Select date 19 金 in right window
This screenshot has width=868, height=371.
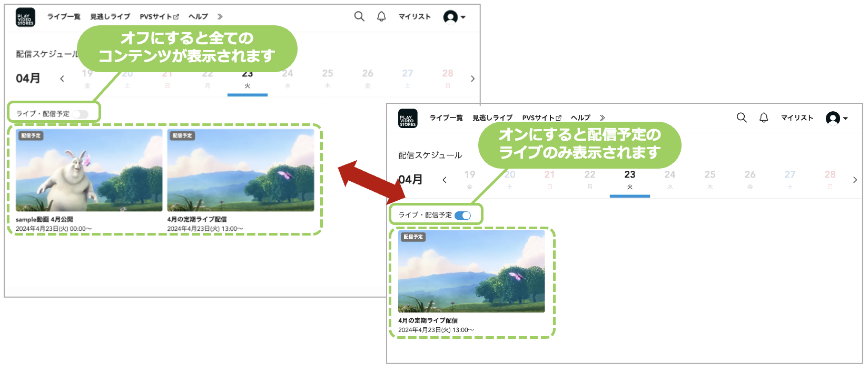click(470, 180)
